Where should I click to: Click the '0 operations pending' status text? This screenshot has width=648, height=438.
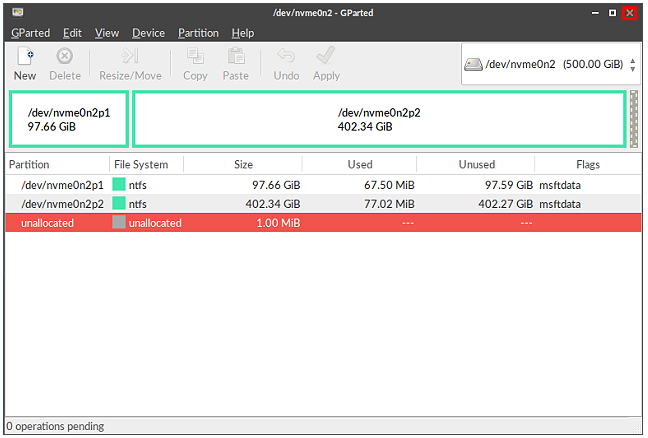coord(55,426)
